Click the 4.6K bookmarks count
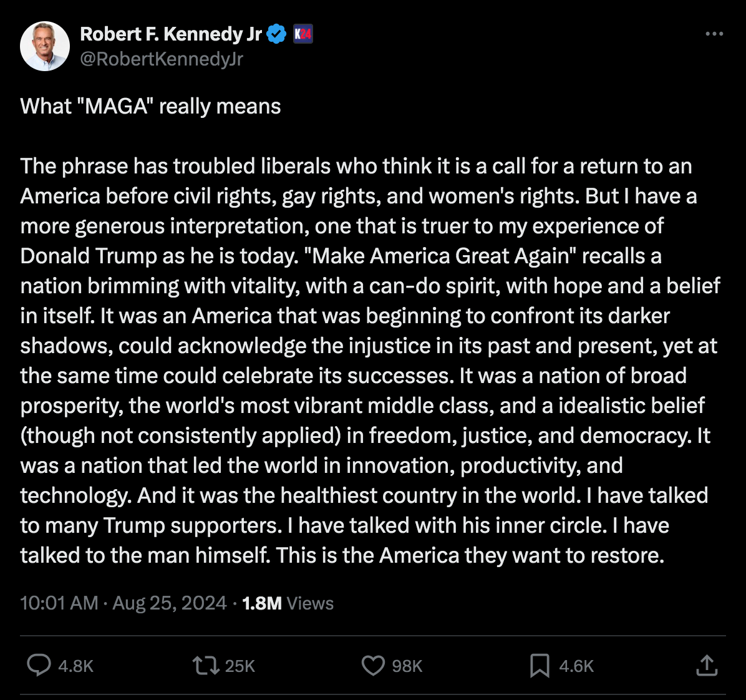 [x=576, y=666]
